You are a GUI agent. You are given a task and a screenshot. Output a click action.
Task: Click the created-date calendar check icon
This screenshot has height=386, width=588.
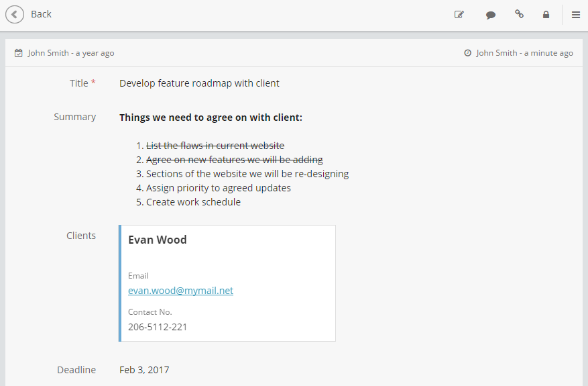[19, 53]
